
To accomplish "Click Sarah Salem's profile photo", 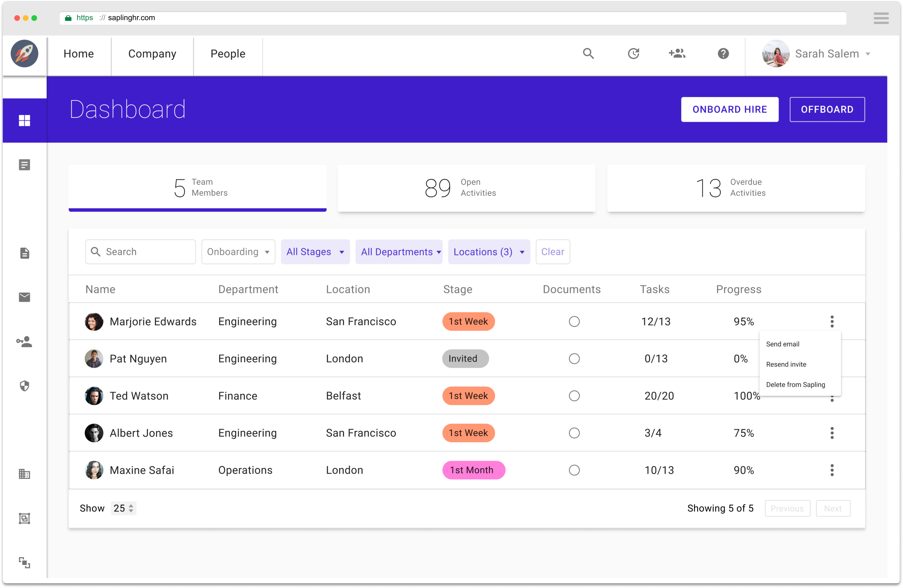I will (776, 53).
